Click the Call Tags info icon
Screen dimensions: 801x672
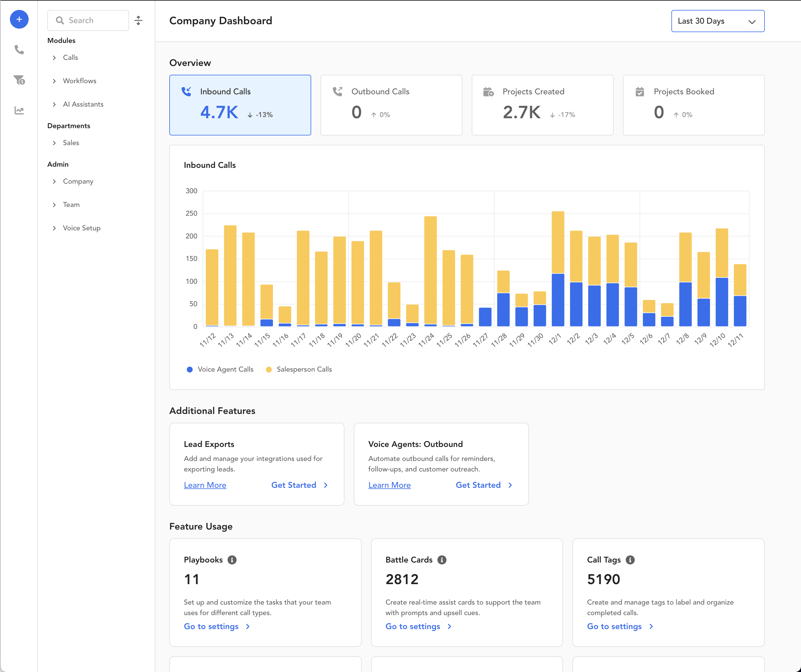tap(630, 560)
